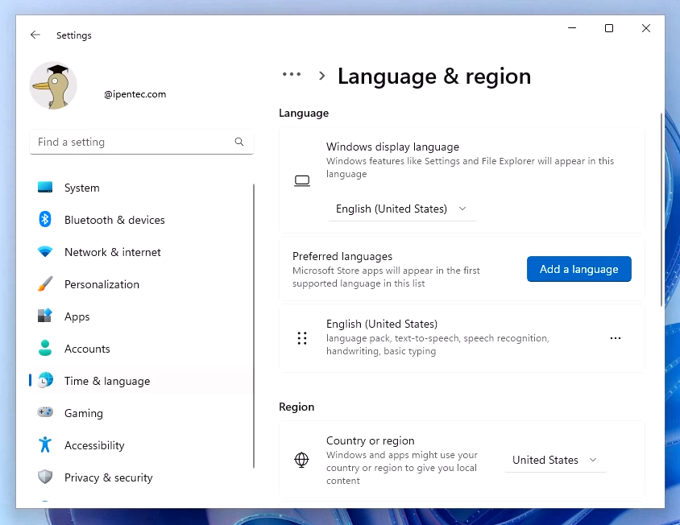The height and width of the screenshot is (525, 680).
Task: Select the Accessibility figure icon
Action: 45,444
